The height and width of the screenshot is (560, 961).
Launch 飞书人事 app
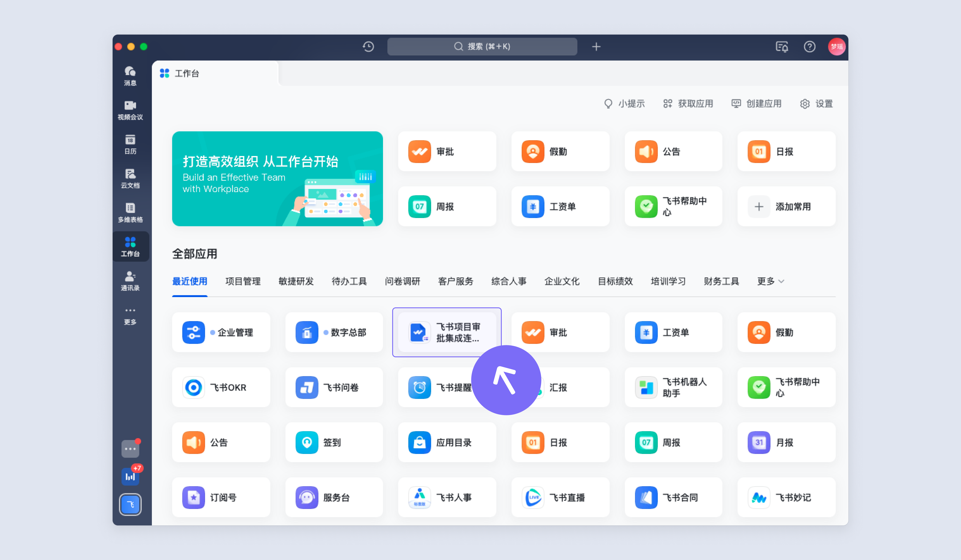click(x=447, y=497)
